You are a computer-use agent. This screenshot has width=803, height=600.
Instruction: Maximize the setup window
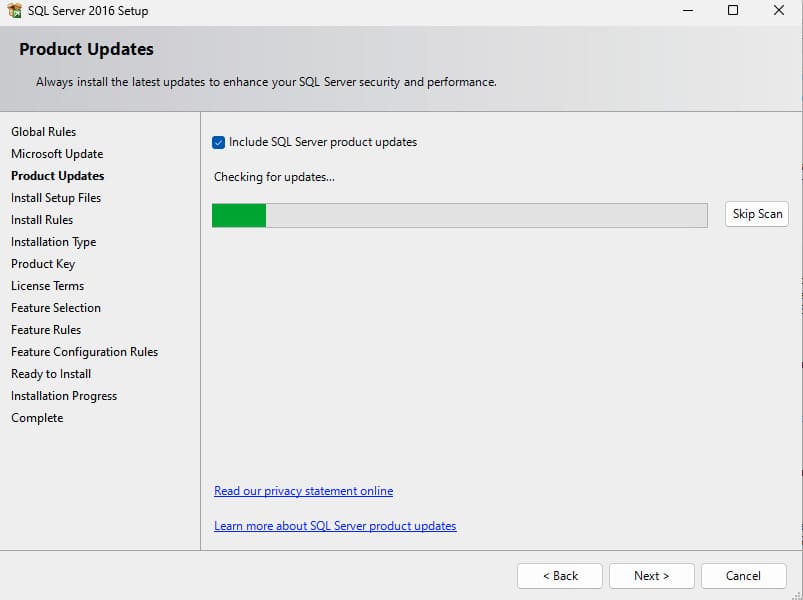[733, 11]
